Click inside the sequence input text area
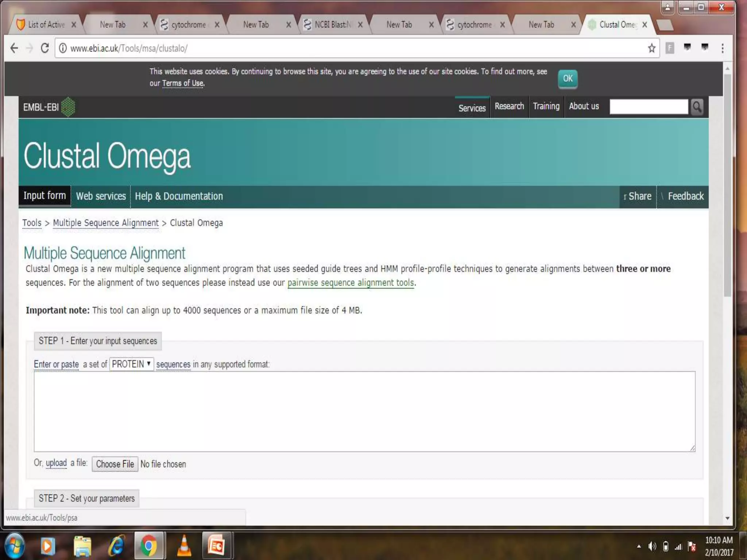747x560 pixels. pos(364,411)
